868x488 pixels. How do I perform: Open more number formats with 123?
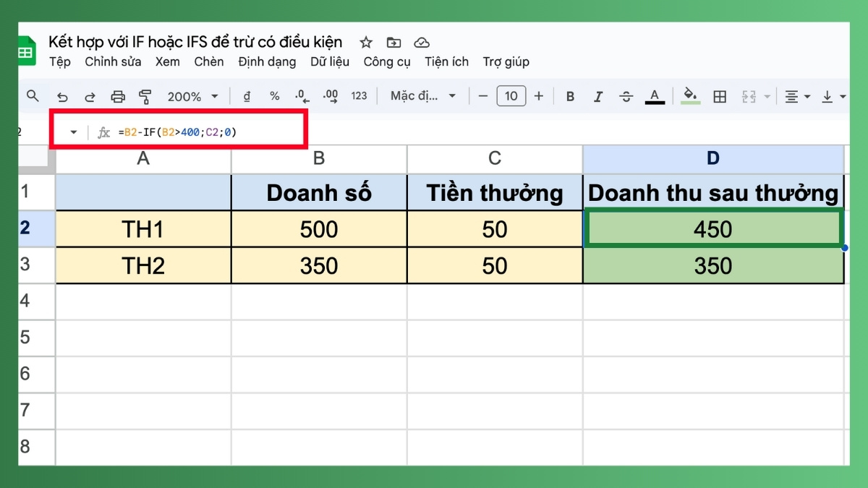[x=358, y=95]
